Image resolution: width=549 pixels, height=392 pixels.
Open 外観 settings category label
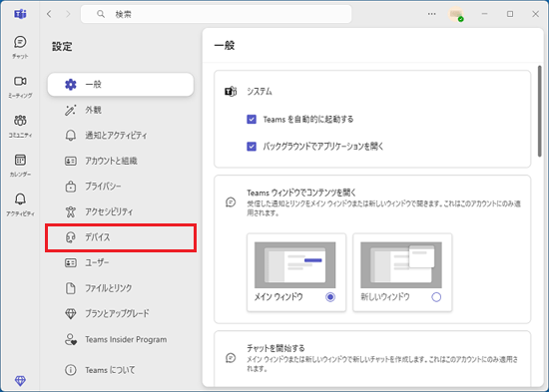pos(93,110)
